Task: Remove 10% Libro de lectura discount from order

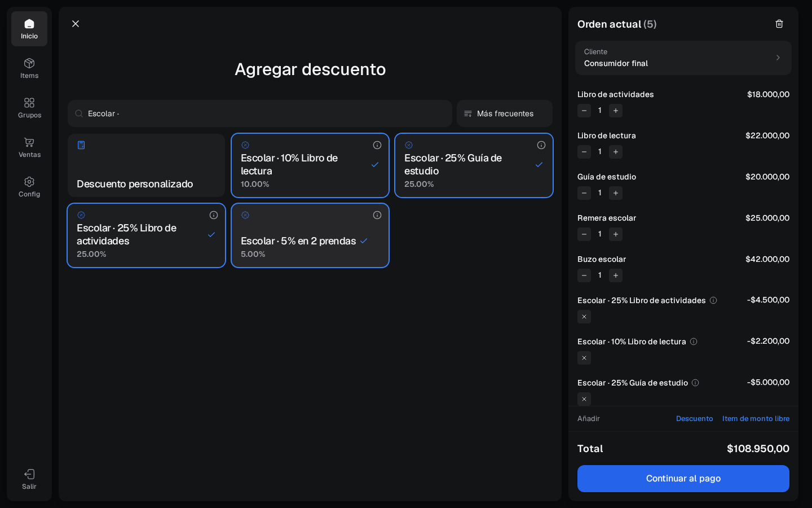Action: click(584, 358)
